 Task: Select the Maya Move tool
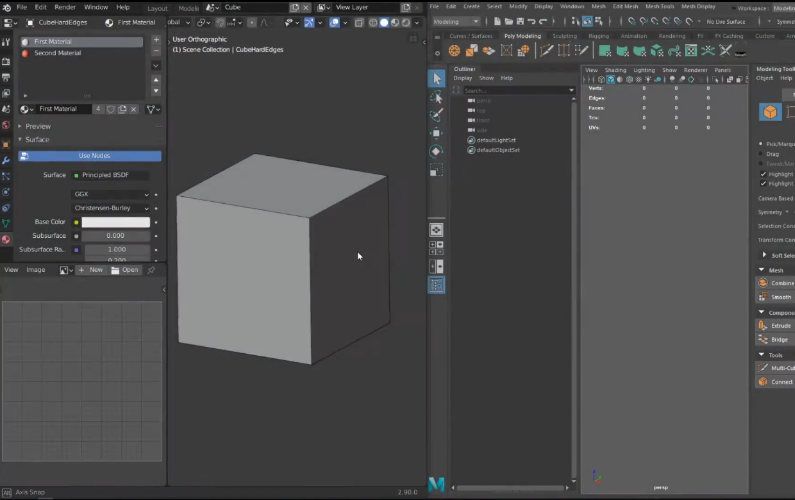tap(436, 133)
